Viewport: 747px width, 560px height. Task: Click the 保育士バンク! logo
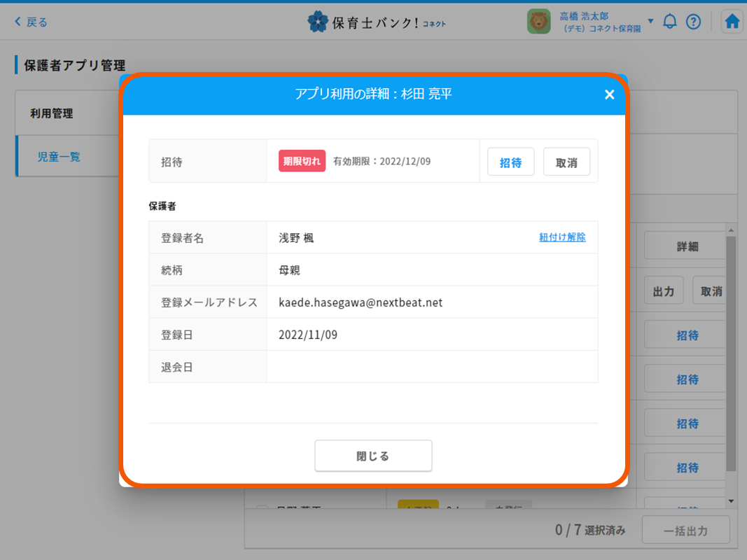pyautogui.click(x=376, y=22)
